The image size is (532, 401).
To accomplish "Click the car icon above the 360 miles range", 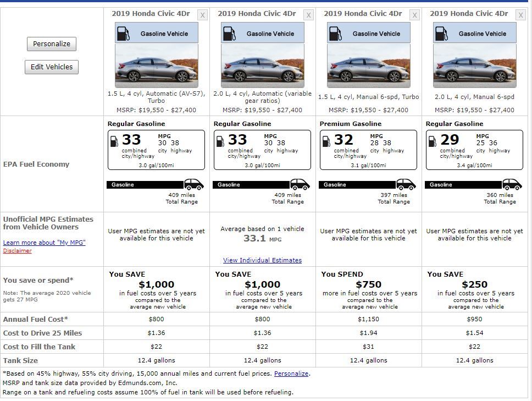I will coord(512,184).
